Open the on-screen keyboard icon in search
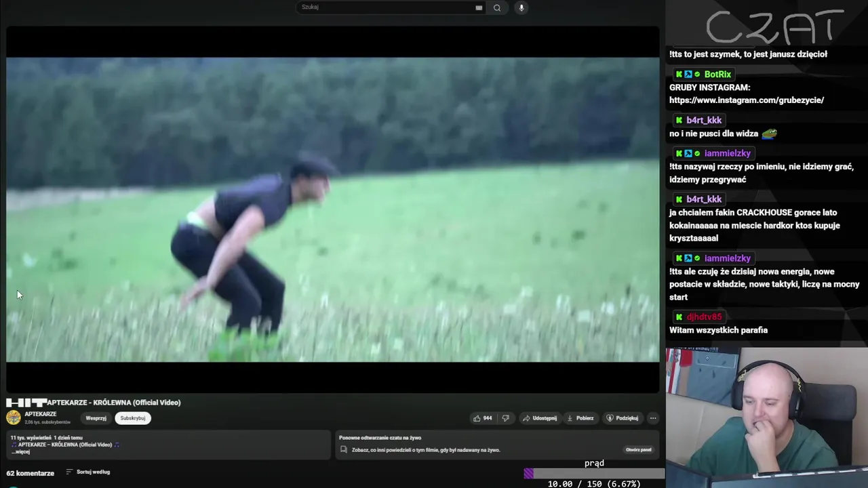The height and width of the screenshot is (488, 868). (479, 7)
